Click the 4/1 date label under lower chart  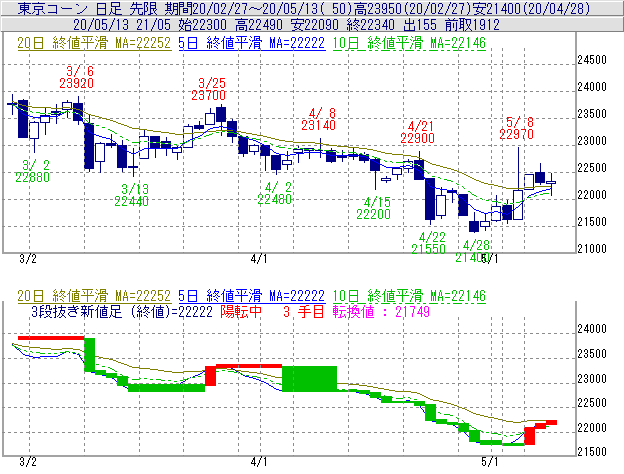259,462
